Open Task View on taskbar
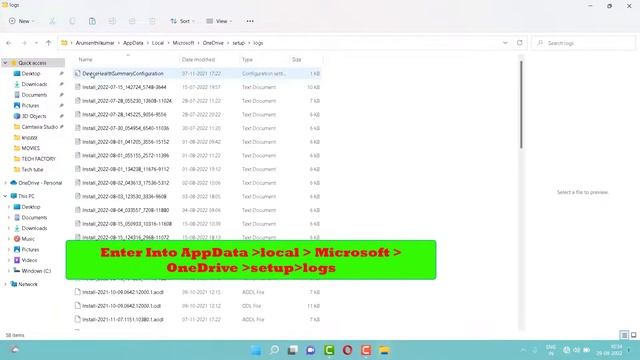 pos(293,350)
